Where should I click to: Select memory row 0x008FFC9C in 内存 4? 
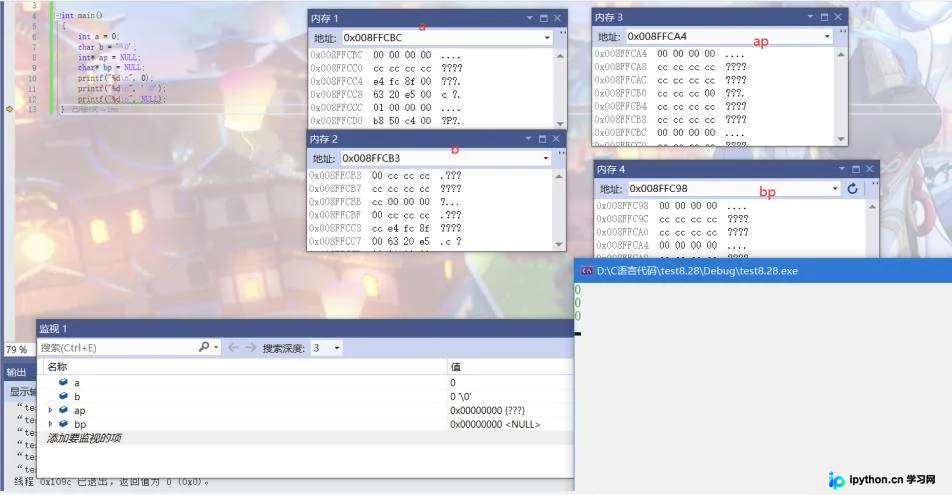point(672,219)
